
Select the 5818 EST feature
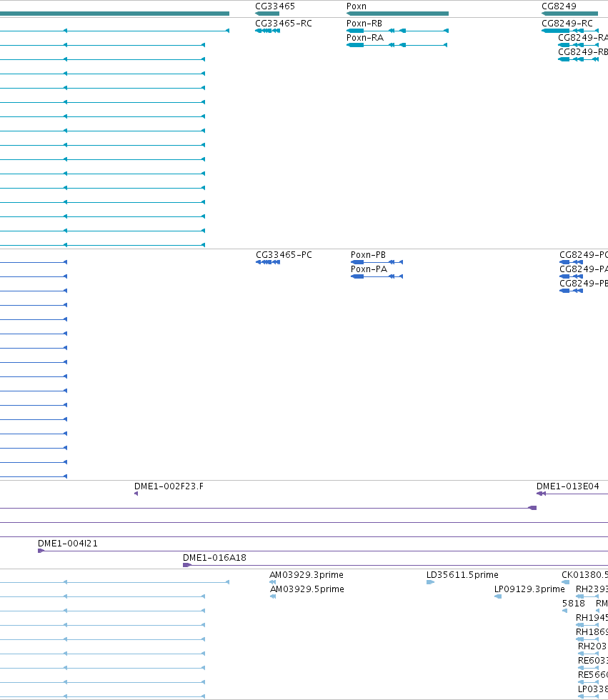[564, 611]
